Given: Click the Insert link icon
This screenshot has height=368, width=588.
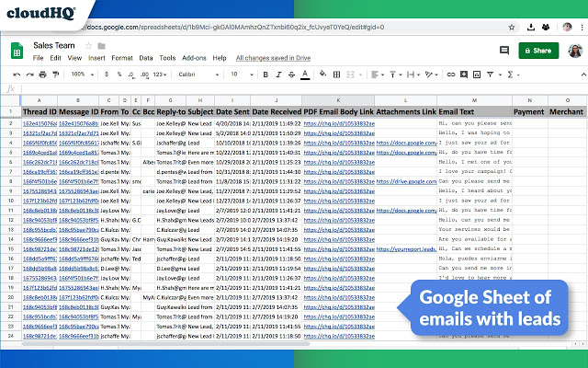Looking at the screenshot, I should click(450, 74).
